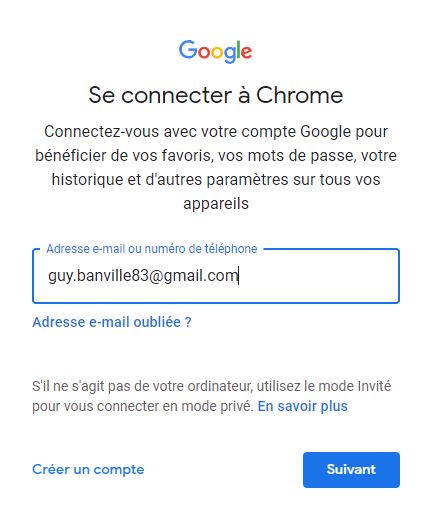This screenshot has height=519, width=432.
Task: Click the guest mode notice text
Action: click(212, 396)
